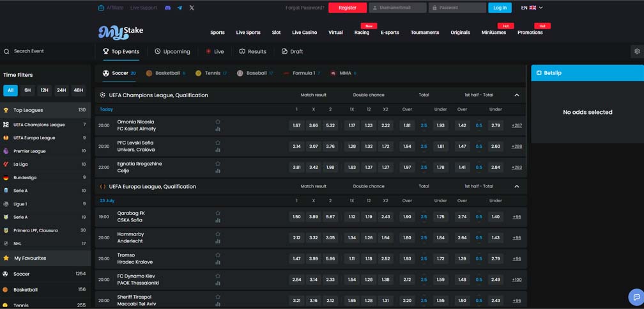644x309 pixels.
Task: Click the Top Leagues trophy icon
Action: pyautogui.click(x=6, y=110)
